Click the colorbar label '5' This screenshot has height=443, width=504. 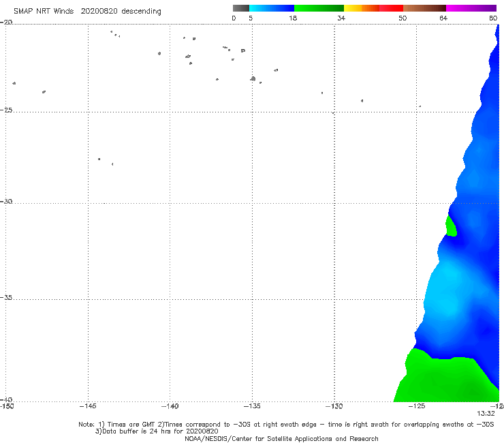(251, 18)
